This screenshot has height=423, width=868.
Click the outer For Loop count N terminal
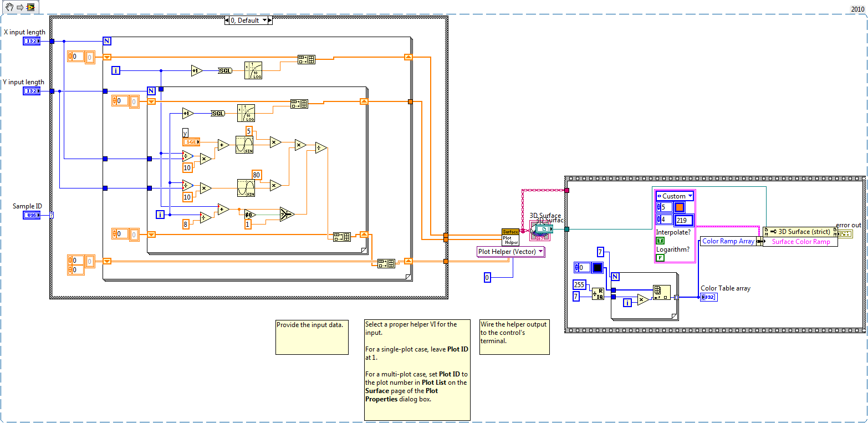click(x=107, y=40)
